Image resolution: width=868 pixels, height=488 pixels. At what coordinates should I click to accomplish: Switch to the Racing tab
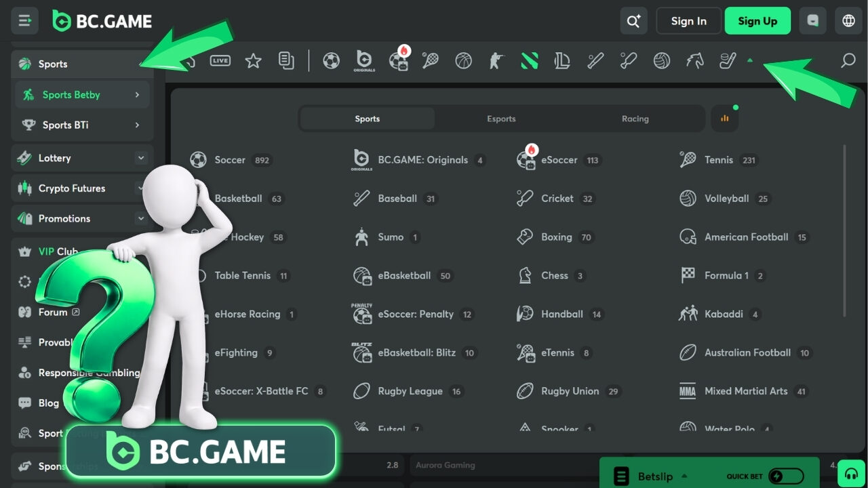click(635, 119)
